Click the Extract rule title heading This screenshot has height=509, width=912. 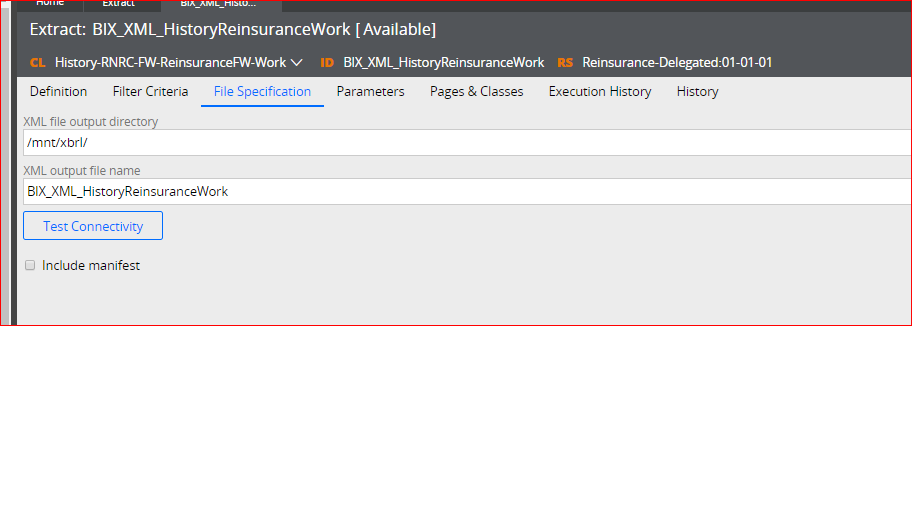pyautogui.click(x=233, y=29)
